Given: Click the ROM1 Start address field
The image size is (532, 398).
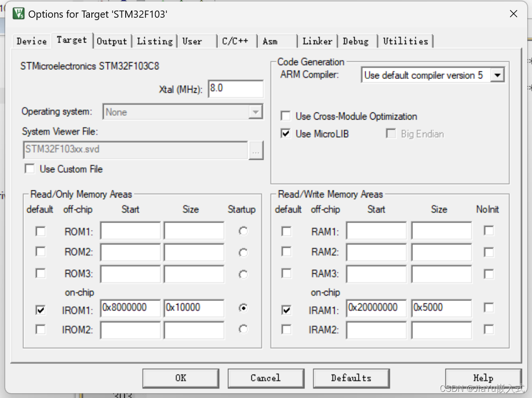Looking at the screenshot, I should (x=130, y=231).
